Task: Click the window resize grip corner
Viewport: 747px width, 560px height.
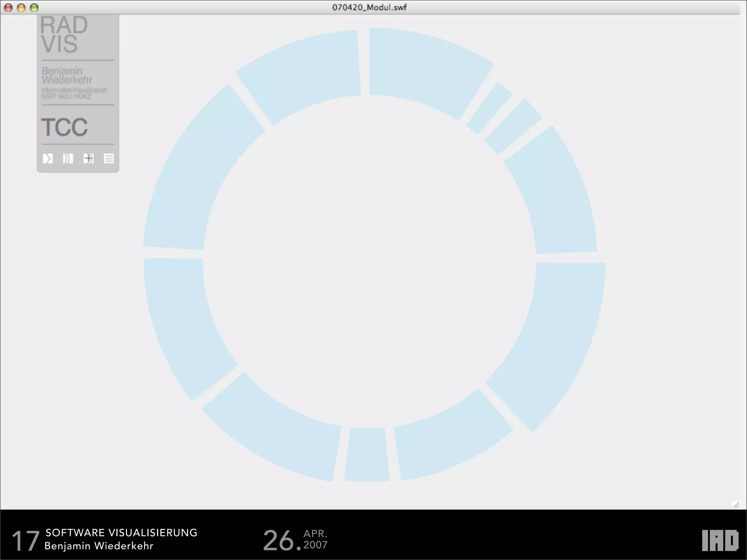Action: 736,505
